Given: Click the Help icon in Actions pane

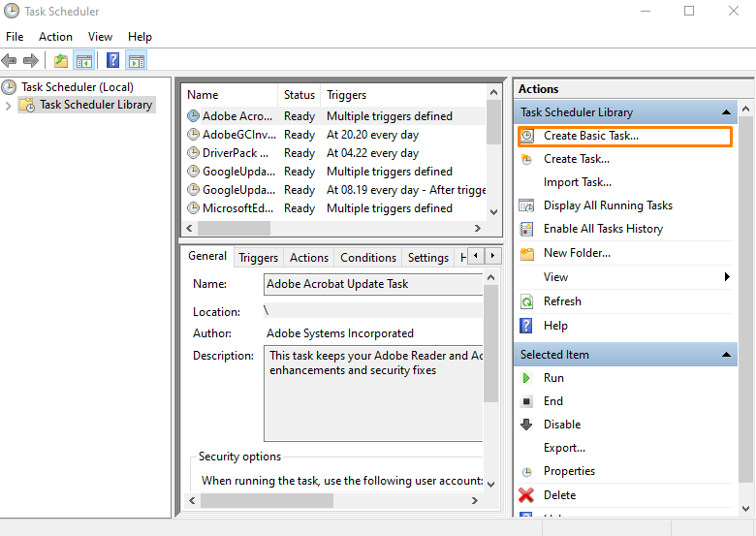Looking at the screenshot, I should (x=526, y=326).
